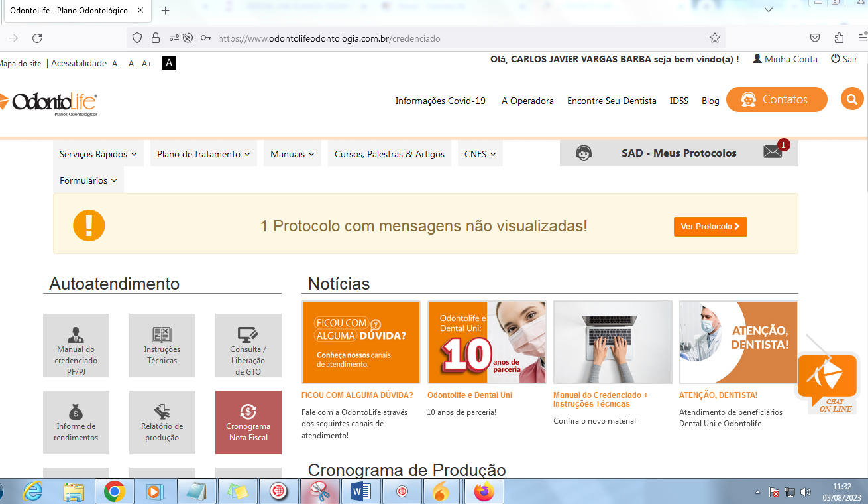Toggle the high contrast A button
The height and width of the screenshot is (504, 868).
tap(169, 63)
